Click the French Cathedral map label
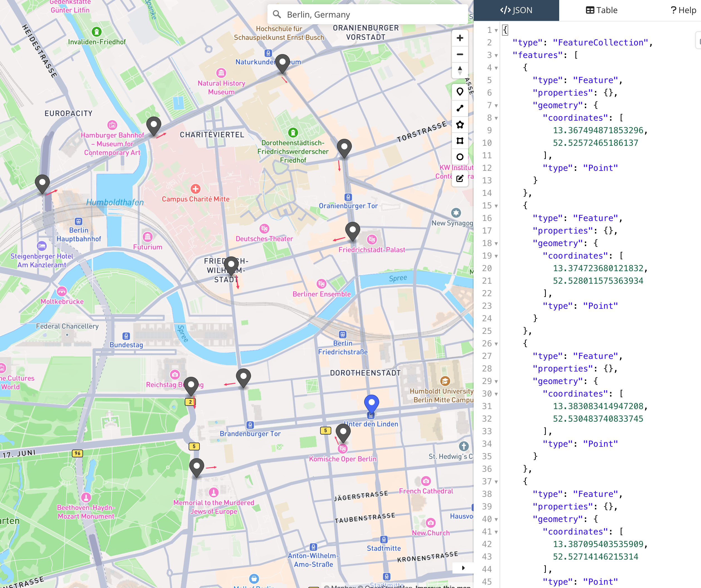This screenshot has height=588, width=701. coord(426,491)
